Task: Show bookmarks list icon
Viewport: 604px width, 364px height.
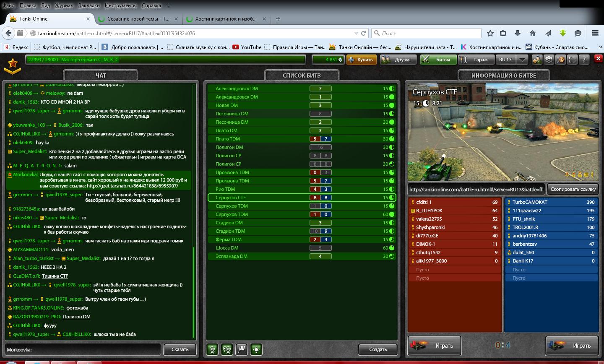Action: [x=503, y=33]
